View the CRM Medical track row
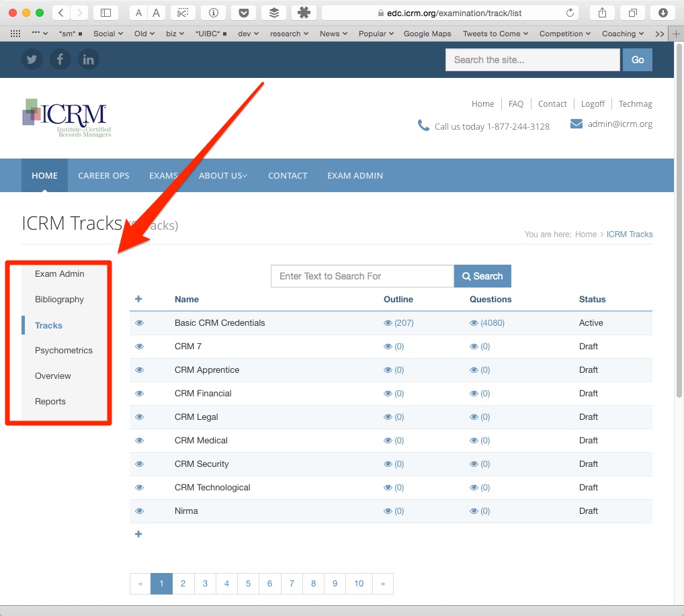Image resolution: width=684 pixels, height=616 pixels. click(139, 441)
